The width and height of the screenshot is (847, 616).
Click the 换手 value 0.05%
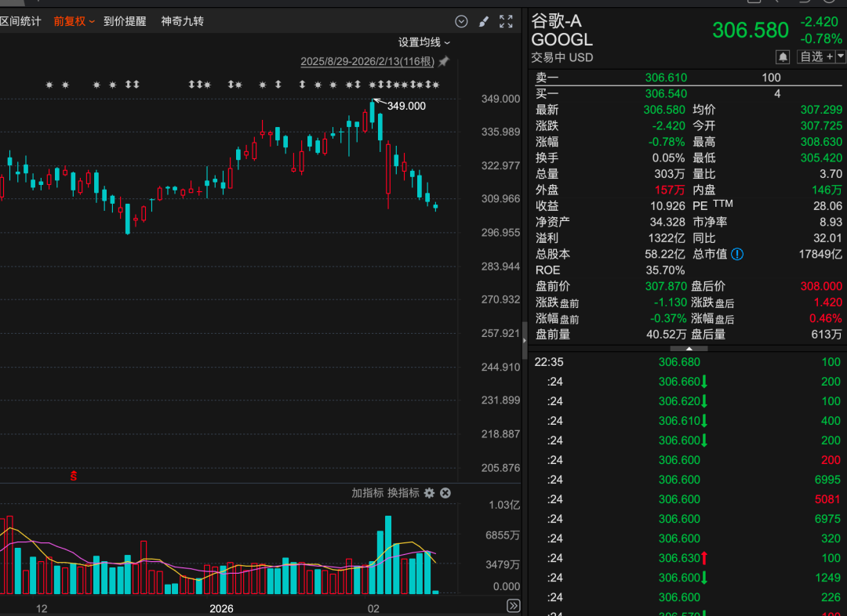tap(669, 158)
